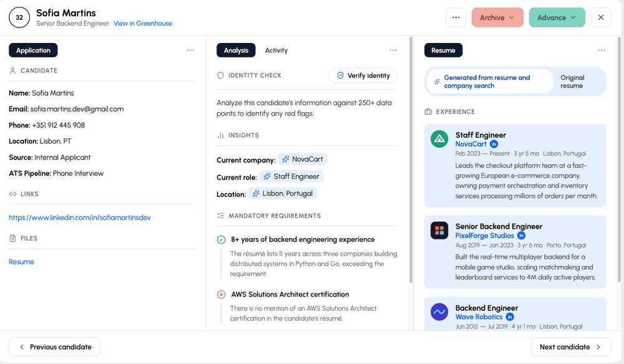Image resolution: width=624 pixels, height=364 pixels.
Task: Open Analysis panel three-dot menu
Action: click(x=393, y=50)
